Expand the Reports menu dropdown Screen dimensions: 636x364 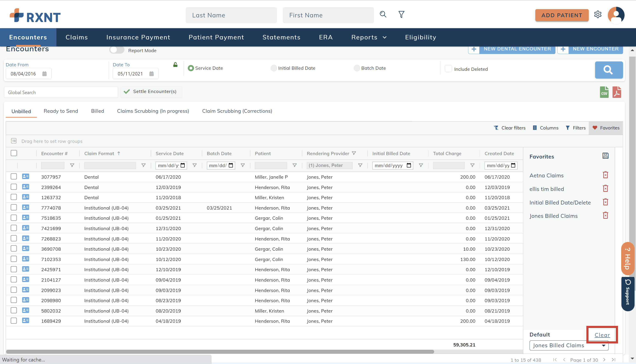[x=369, y=37]
